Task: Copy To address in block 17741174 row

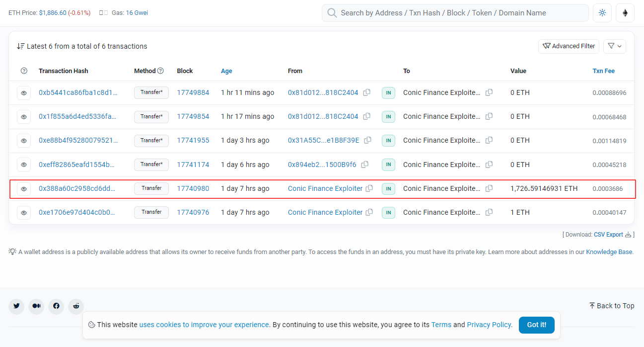Action: point(489,165)
